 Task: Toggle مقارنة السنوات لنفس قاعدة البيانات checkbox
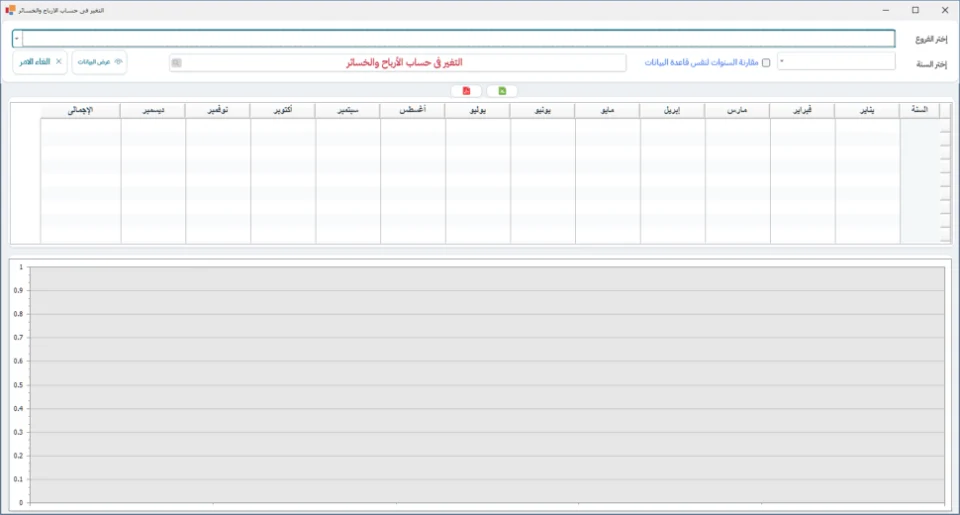(766, 62)
